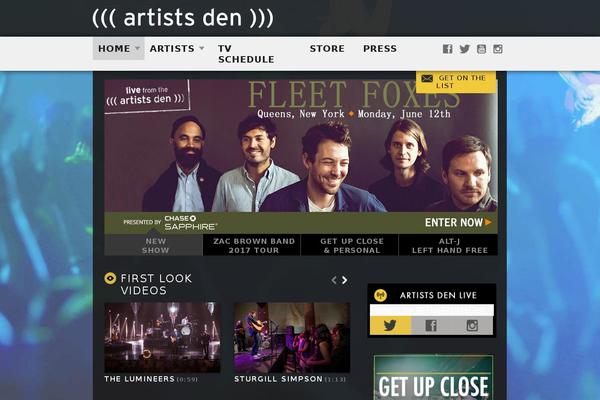Image resolution: width=600 pixels, height=400 pixels.
Task: Open the Press link
Action: pyautogui.click(x=380, y=49)
